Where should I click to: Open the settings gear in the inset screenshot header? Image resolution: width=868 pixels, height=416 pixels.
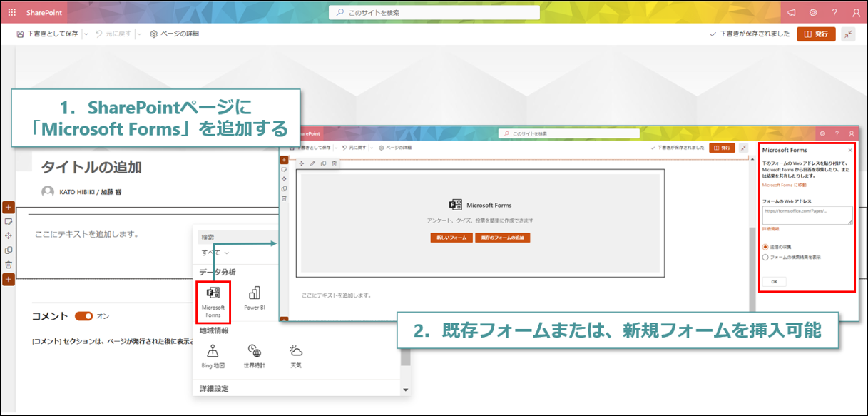(x=823, y=133)
